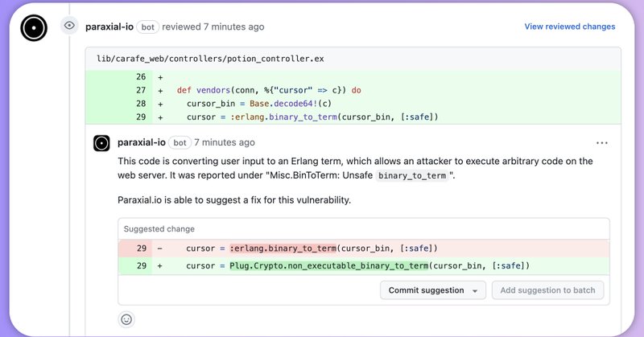Click the bot label in comment header

tap(180, 142)
